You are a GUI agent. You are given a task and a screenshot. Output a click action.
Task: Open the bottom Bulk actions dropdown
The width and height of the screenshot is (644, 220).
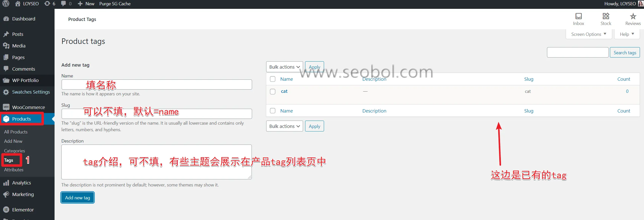coord(284,126)
